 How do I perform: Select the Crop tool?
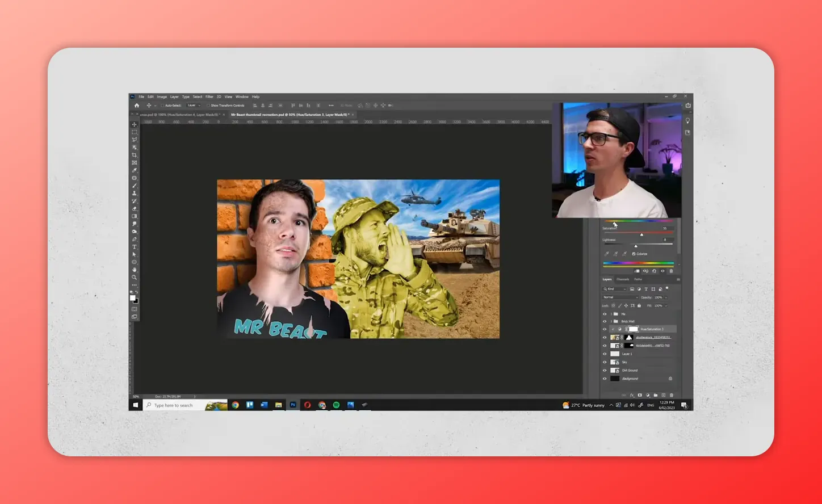click(135, 156)
